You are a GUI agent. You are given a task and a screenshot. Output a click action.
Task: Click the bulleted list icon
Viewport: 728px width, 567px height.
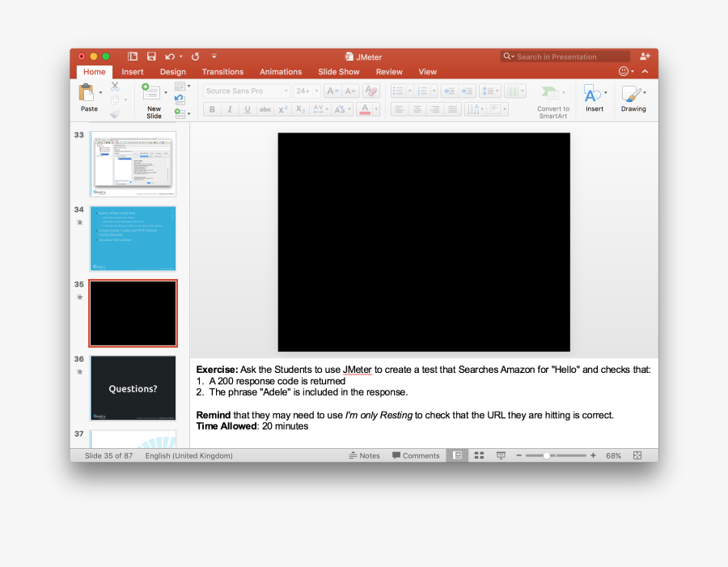[x=397, y=90]
